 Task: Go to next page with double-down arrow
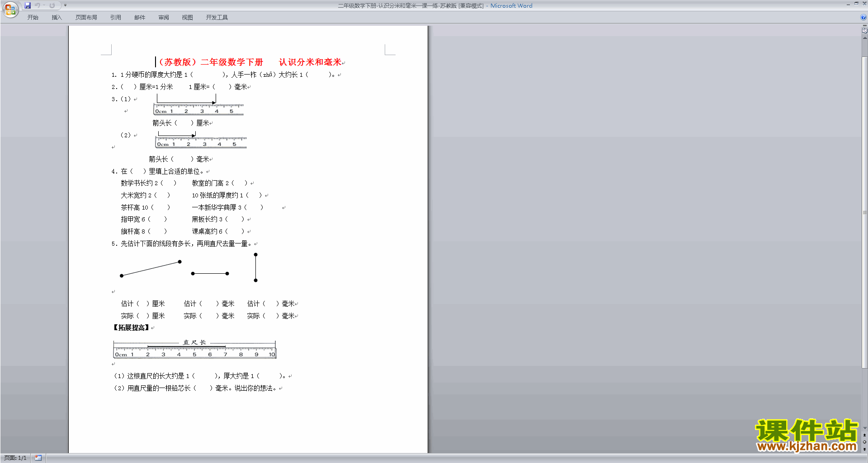click(864, 449)
